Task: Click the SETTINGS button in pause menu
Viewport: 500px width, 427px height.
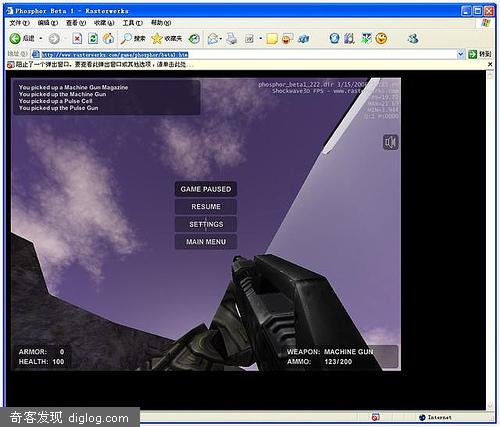Action: click(206, 224)
